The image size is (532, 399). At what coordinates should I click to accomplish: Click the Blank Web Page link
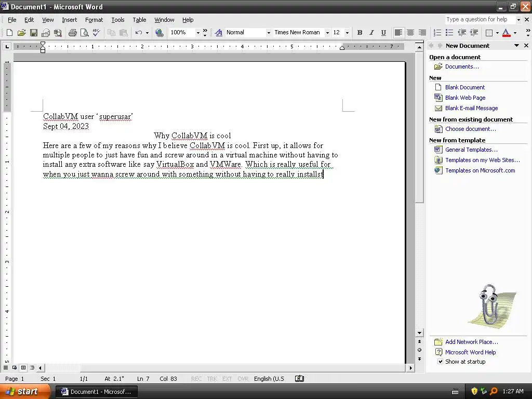click(465, 98)
